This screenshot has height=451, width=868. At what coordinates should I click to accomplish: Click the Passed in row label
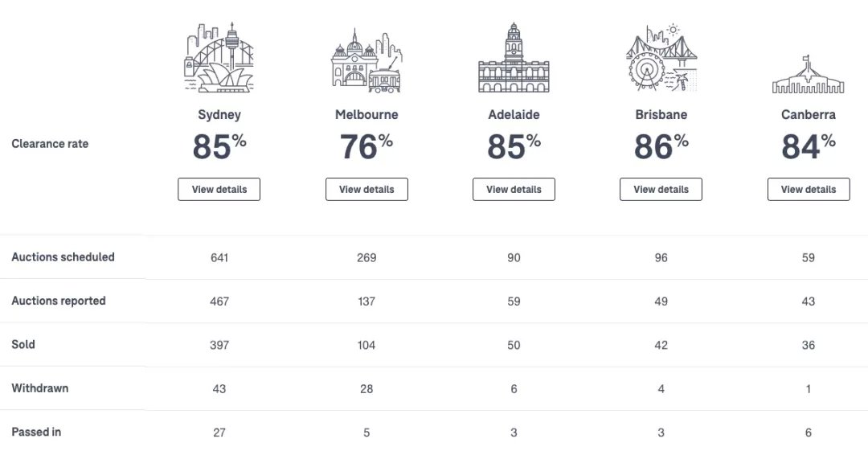(36, 432)
